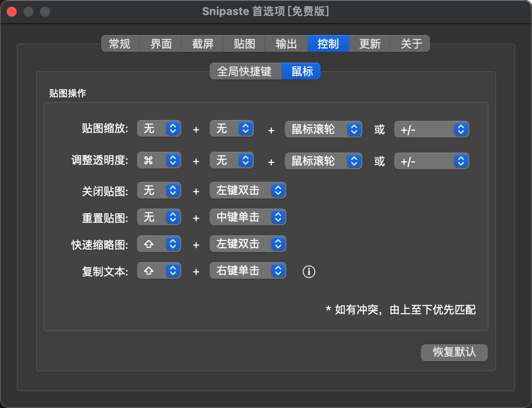
Task: Switch to 全局快捷键 sub-tab
Action: click(x=246, y=71)
